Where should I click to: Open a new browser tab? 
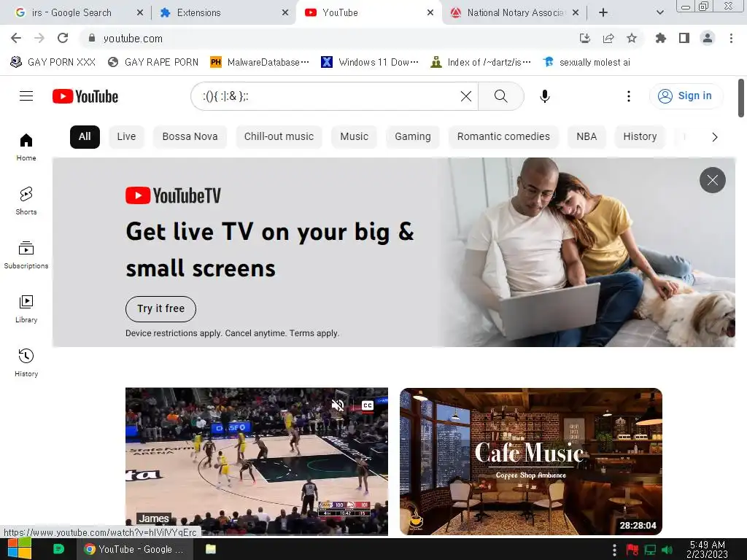pyautogui.click(x=603, y=12)
